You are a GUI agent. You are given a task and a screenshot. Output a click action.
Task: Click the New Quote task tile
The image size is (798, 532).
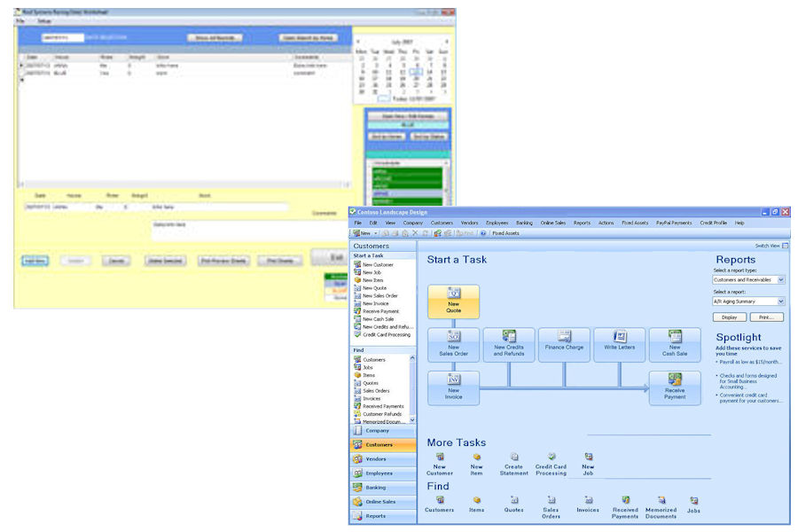tap(453, 301)
